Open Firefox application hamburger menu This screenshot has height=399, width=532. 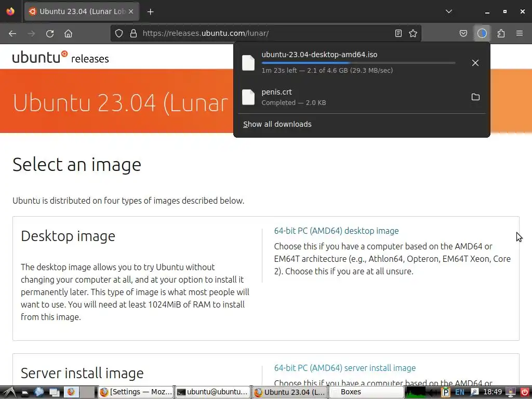tap(520, 33)
